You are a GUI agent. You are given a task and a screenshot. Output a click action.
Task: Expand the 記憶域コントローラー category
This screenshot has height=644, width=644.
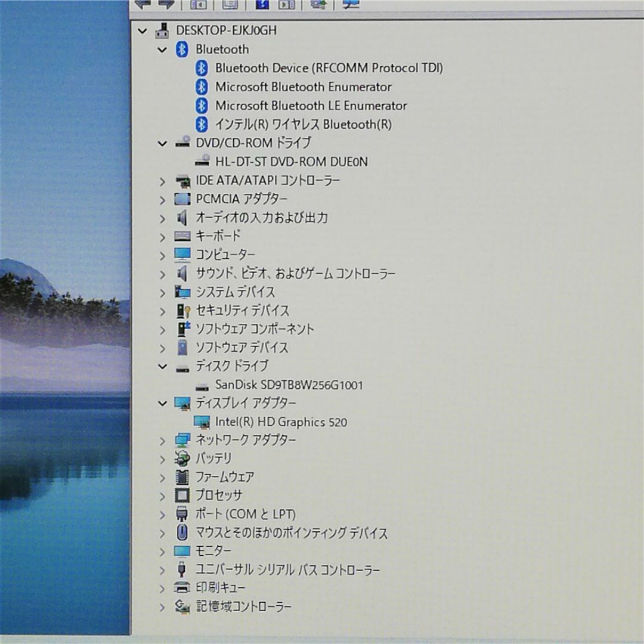pos(162,607)
